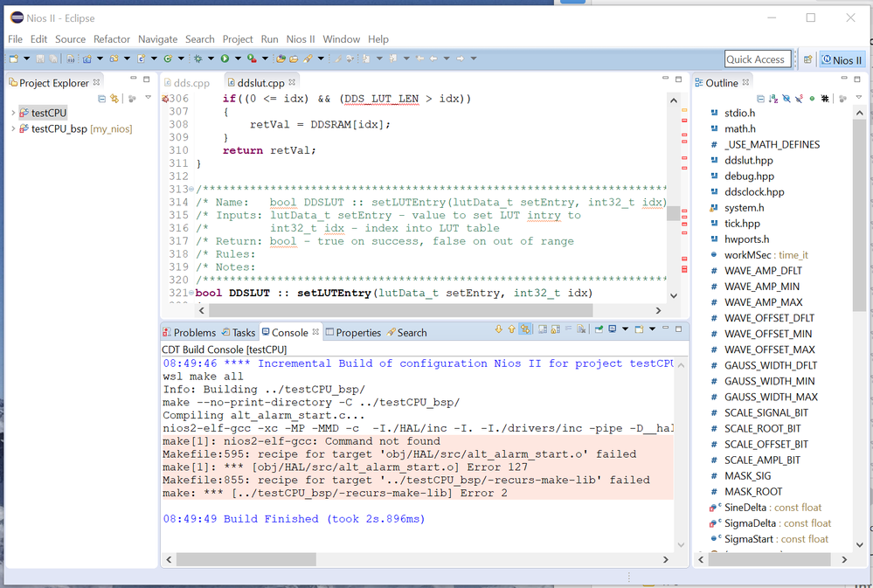Click the Next Error arrow in Console

(x=499, y=330)
